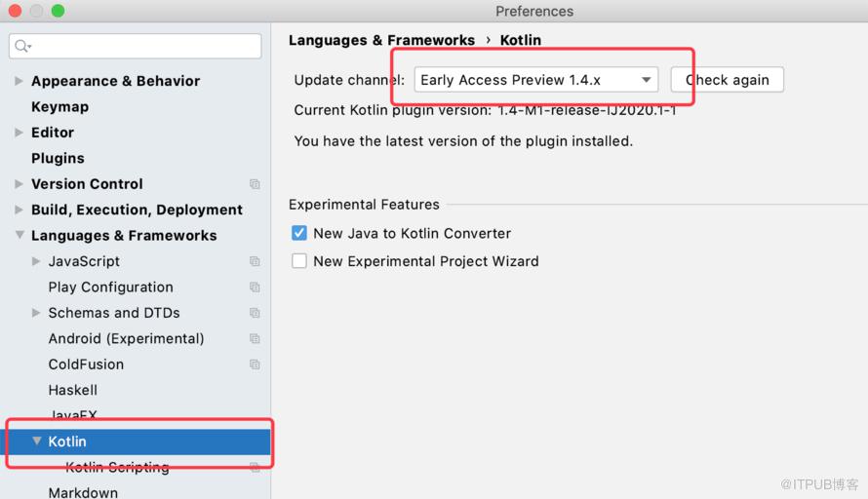This screenshot has height=499, width=868.
Task: Click project-level icon beside Android (Experimental)
Action: pyautogui.click(x=255, y=338)
